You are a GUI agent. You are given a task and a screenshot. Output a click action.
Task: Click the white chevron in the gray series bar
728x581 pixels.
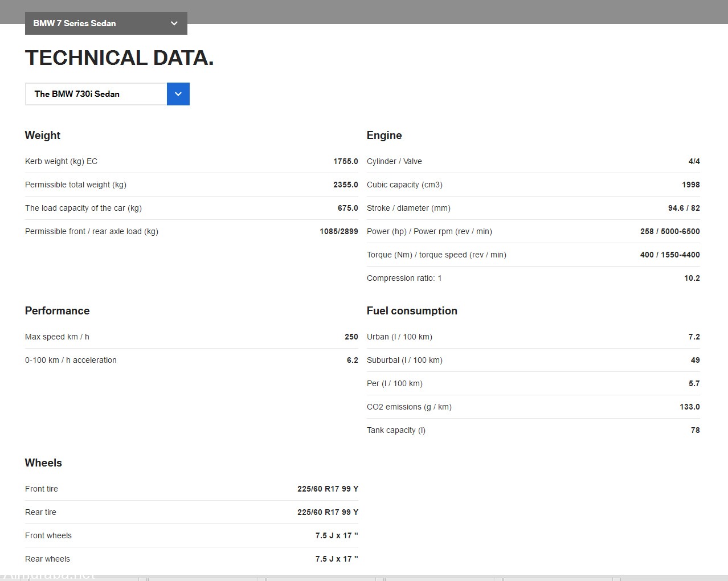click(x=174, y=23)
